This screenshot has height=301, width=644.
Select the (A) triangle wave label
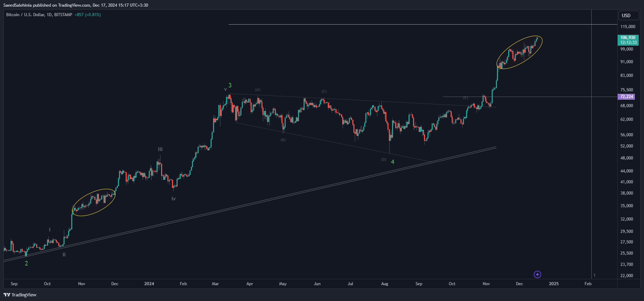click(258, 90)
